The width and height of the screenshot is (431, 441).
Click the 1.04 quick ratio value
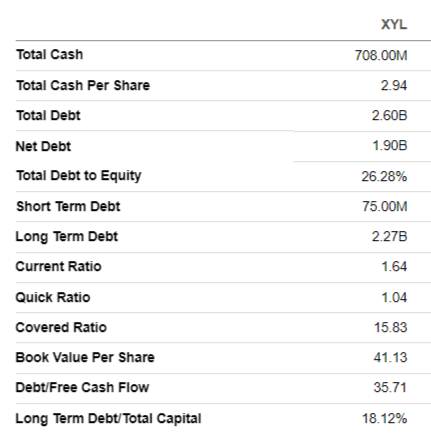(x=394, y=297)
